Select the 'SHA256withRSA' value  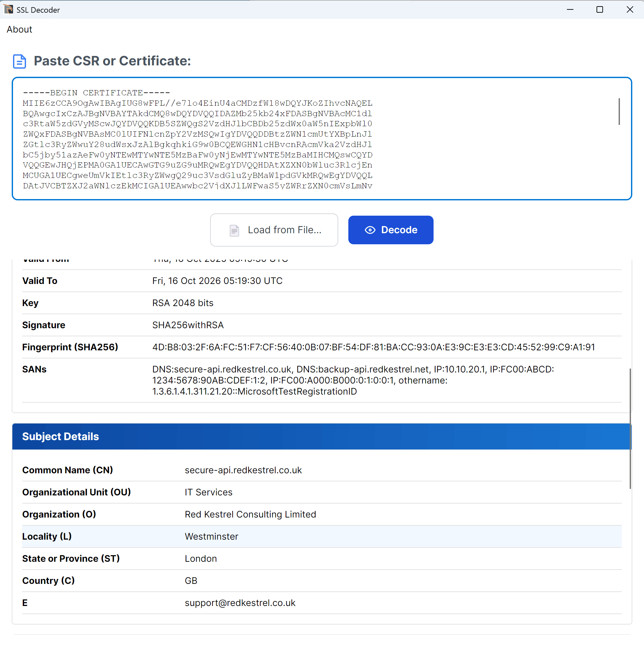click(188, 325)
